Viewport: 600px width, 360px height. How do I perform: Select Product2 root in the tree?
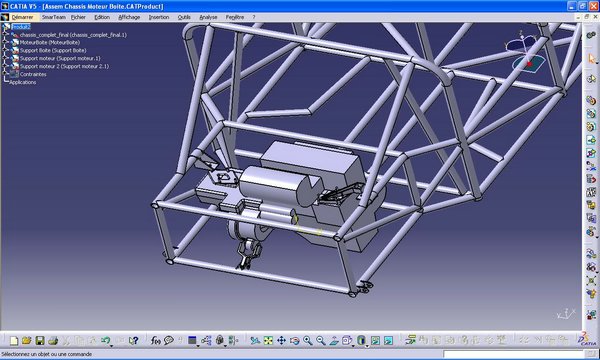[x=21, y=26]
